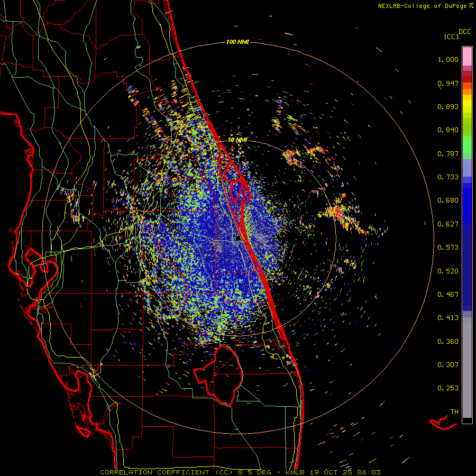Click the TH threshold label
The height and width of the screenshot is (476, 476).
tap(454, 412)
